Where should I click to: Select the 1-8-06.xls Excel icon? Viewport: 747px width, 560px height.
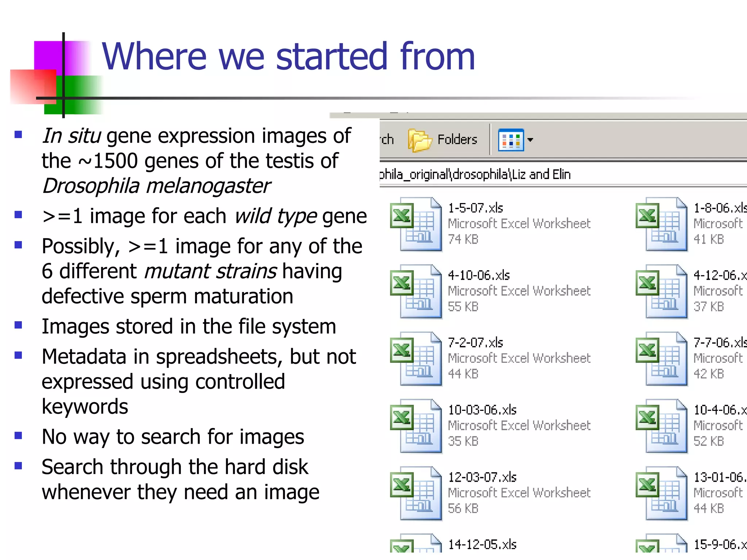[662, 224]
